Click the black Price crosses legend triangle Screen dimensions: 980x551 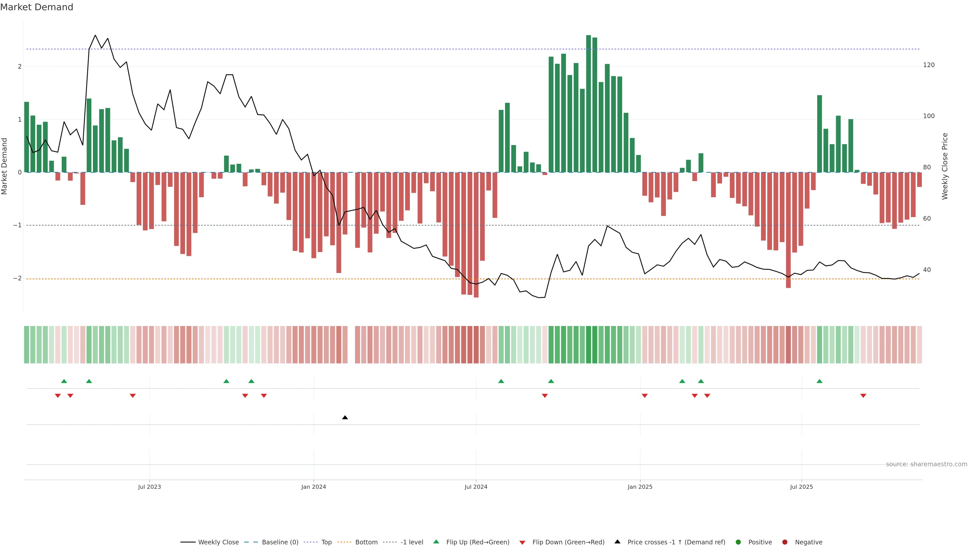click(x=617, y=542)
